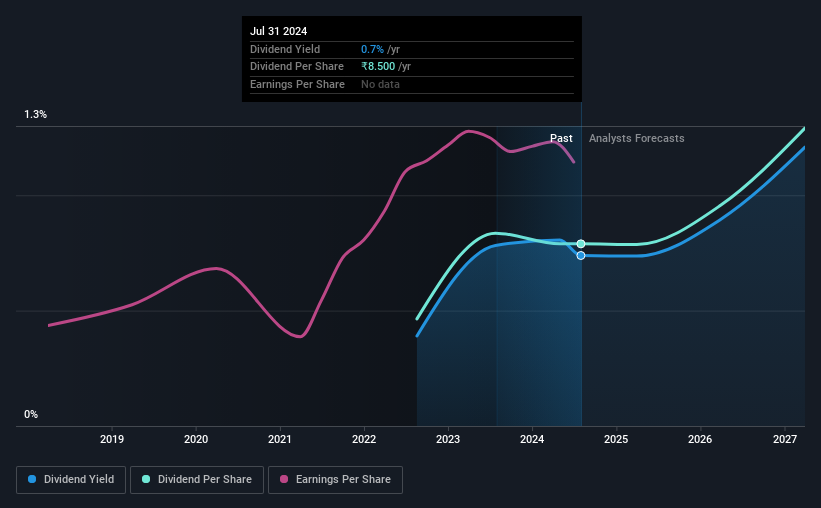The height and width of the screenshot is (508, 821).
Task: Toggle the Dividend Yield legend button
Action: [x=71, y=480]
